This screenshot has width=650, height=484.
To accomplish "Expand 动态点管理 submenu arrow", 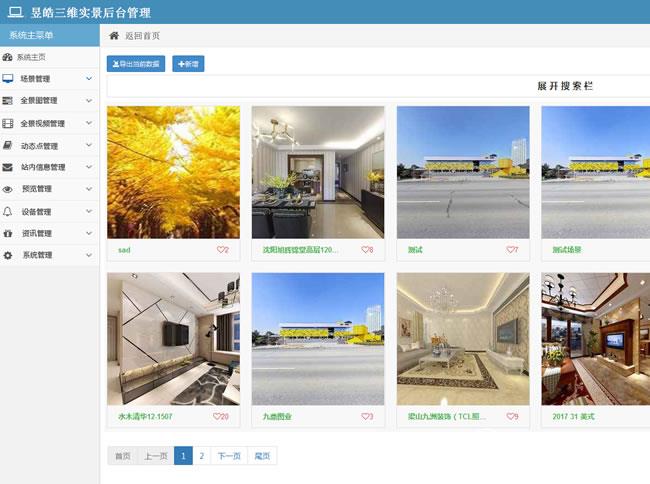I will [89, 145].
